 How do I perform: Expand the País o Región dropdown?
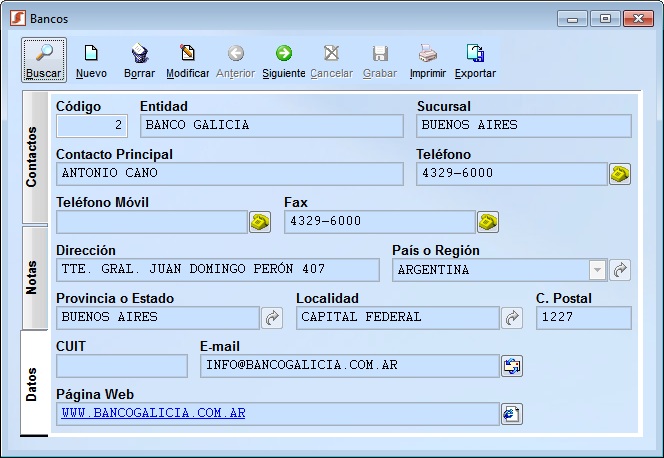tap(597, 270)
